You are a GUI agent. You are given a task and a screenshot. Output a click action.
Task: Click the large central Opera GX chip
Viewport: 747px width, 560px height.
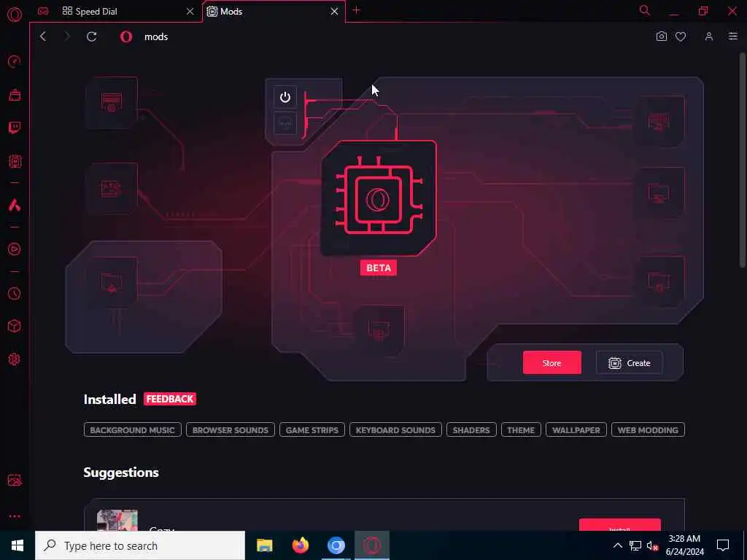point(379,198)
